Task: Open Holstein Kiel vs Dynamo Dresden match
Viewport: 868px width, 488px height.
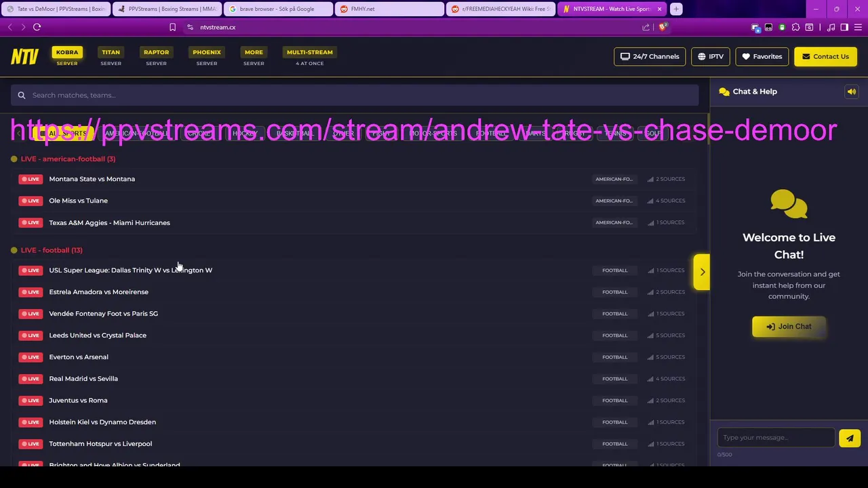Action: (x=102, y=422)
